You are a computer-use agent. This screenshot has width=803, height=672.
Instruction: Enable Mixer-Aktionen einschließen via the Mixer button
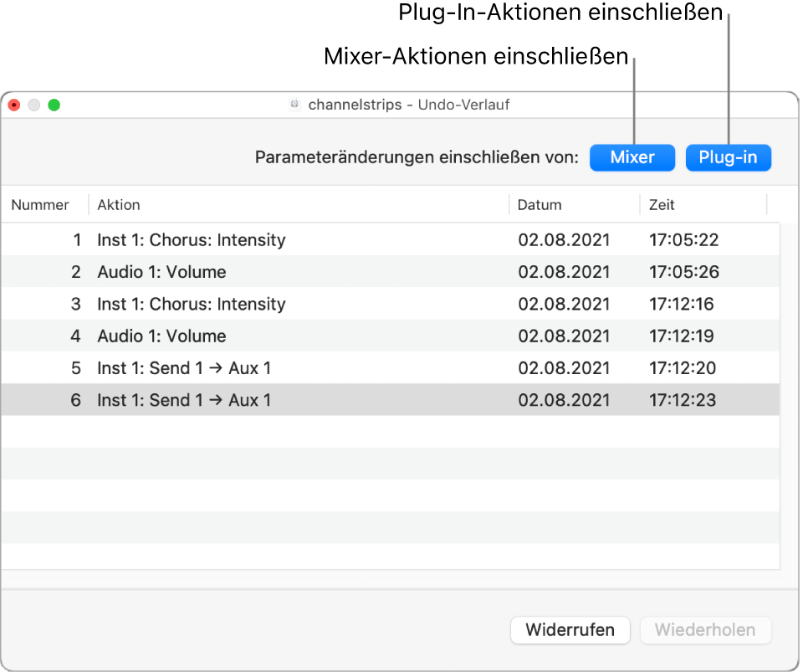[x=632, y=157]
